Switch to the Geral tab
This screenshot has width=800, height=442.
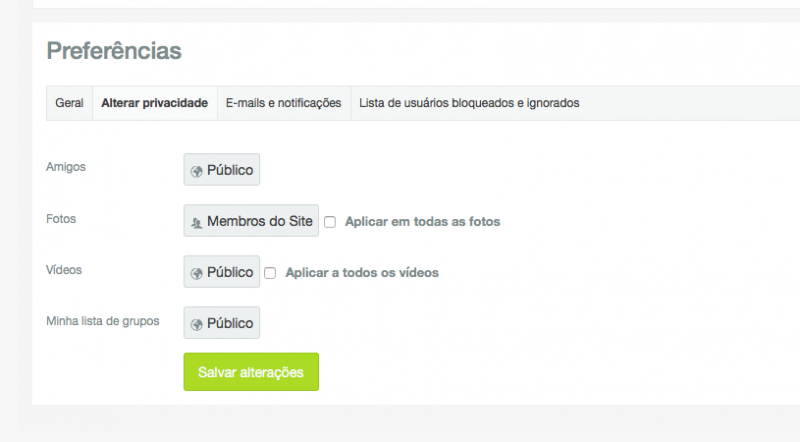click(x=69, y=103)
